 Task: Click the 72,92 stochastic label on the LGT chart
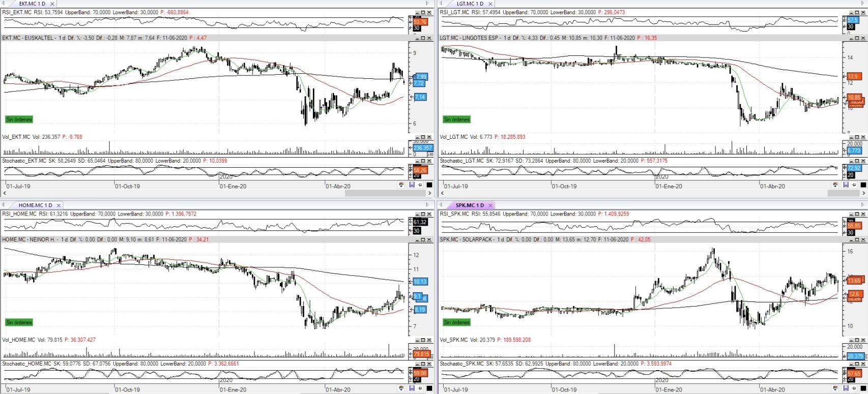854,168
